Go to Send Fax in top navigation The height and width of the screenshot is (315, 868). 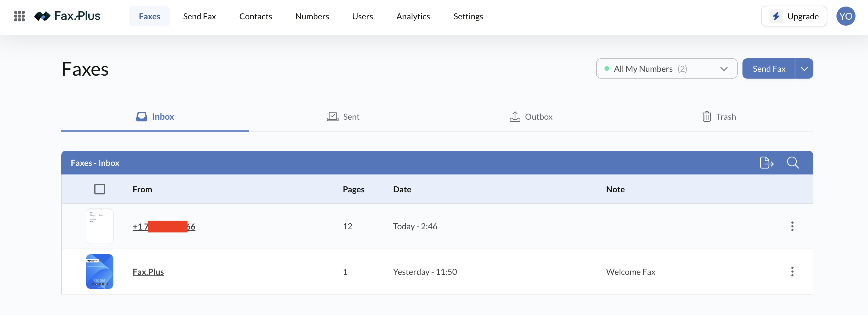tap(200, 16)
